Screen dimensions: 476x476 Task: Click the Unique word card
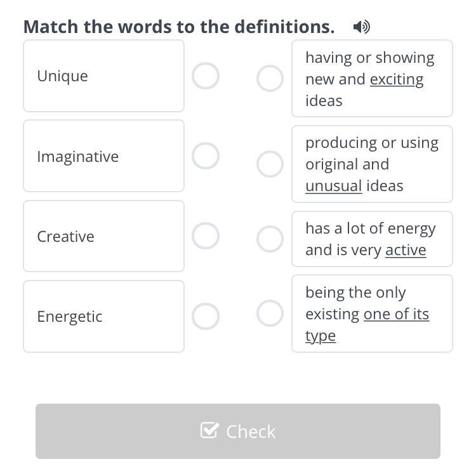coord(103,76)
